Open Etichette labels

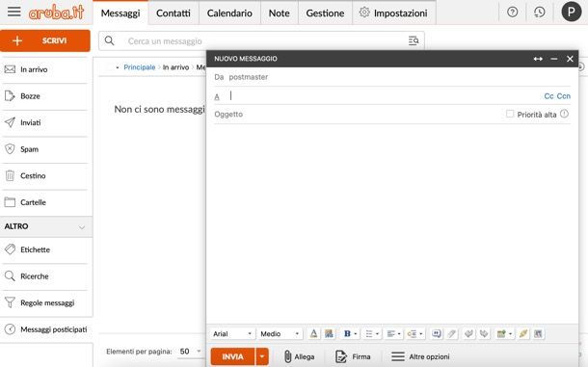click(x=45, y=249)
